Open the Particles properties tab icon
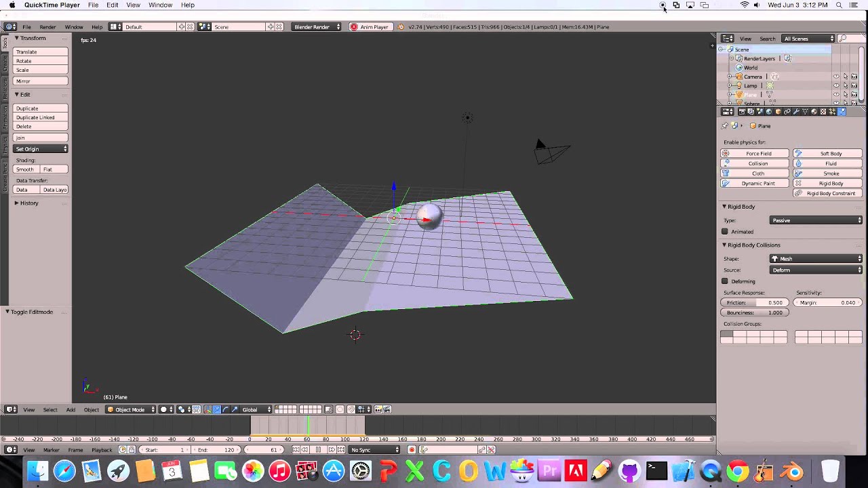 (833, 111)
